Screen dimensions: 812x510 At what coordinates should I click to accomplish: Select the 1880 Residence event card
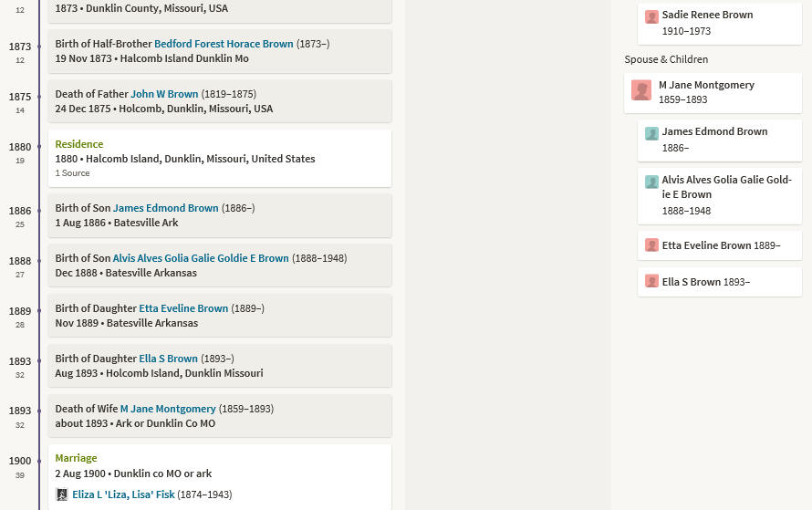pyautogui.click(x=220, y=159)
